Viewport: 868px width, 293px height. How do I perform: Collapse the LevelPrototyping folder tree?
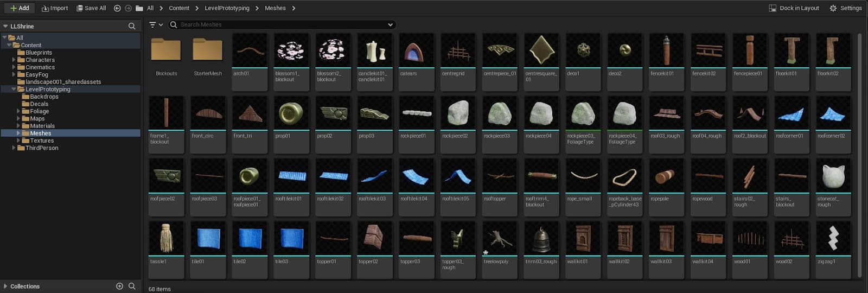[14, 89]
